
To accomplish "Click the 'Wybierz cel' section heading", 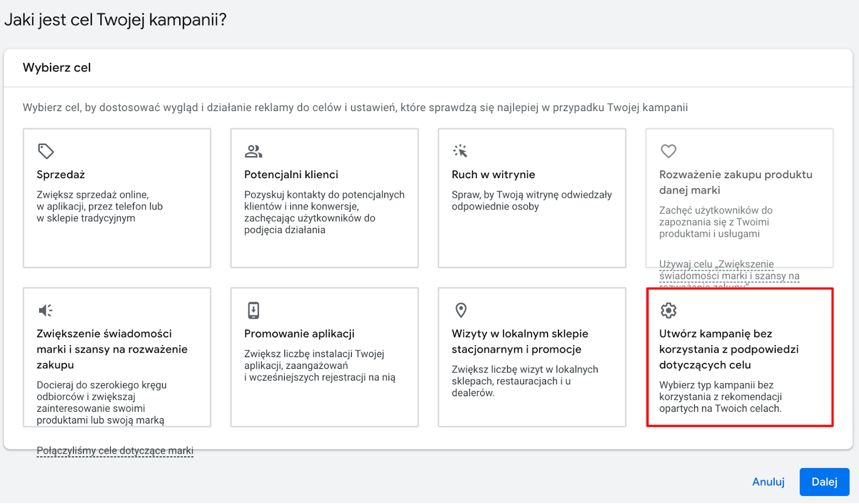I will pos(56,68).
